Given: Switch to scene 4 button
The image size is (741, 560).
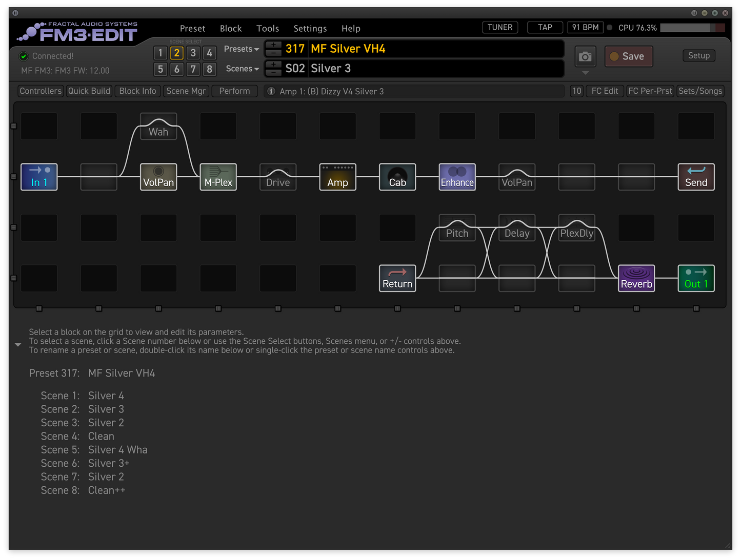Looking at the screenshot, I should 209,53.
